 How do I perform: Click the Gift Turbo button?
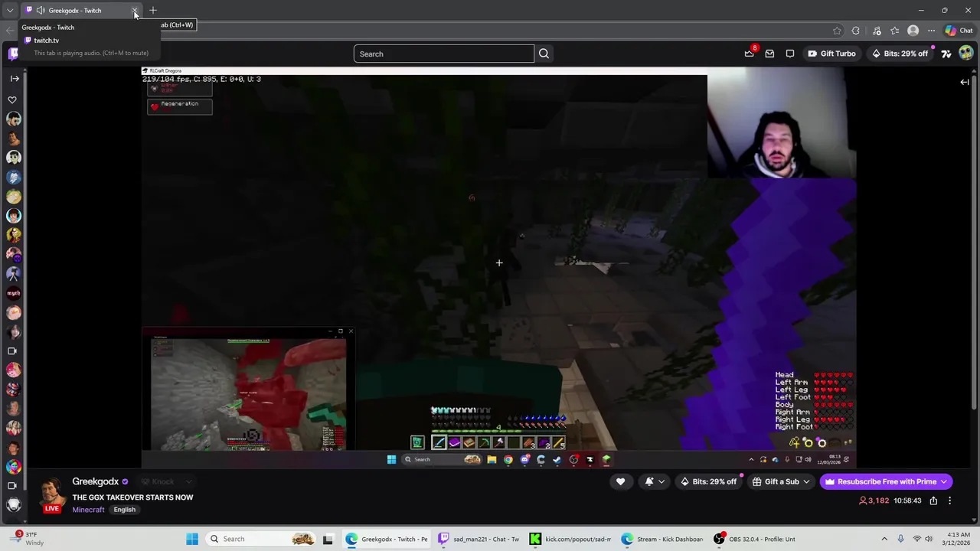tap(831, 54)
